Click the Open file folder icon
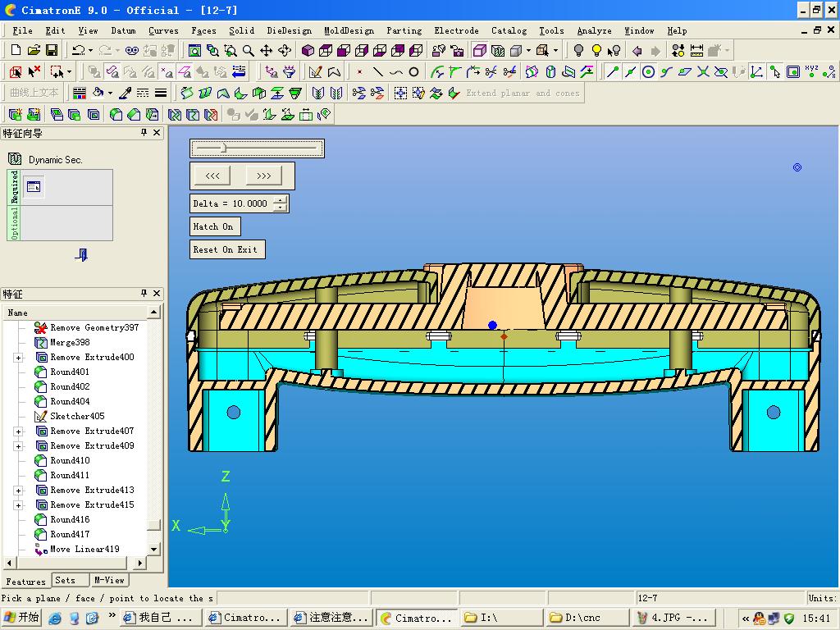 coord(34,50)
